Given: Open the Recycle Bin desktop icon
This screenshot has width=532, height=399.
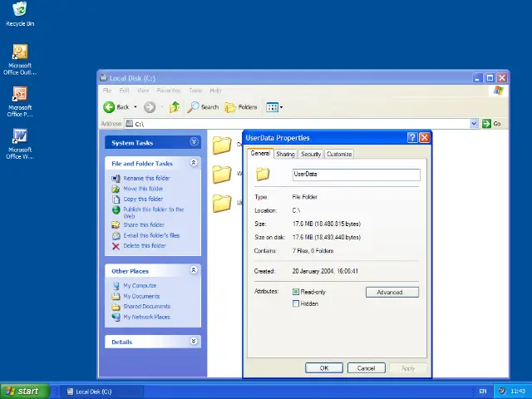Looking at the screenshot, I should coord(19,10).
